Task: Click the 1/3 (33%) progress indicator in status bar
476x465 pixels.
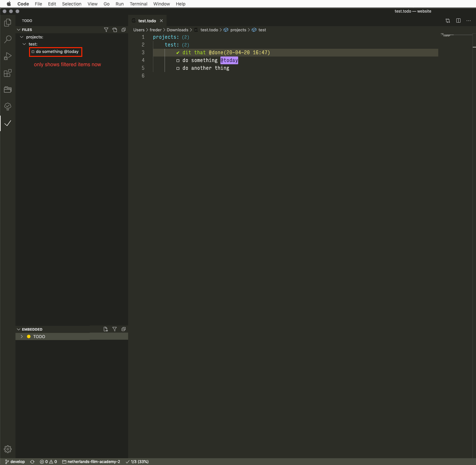Action: (137, 461)
